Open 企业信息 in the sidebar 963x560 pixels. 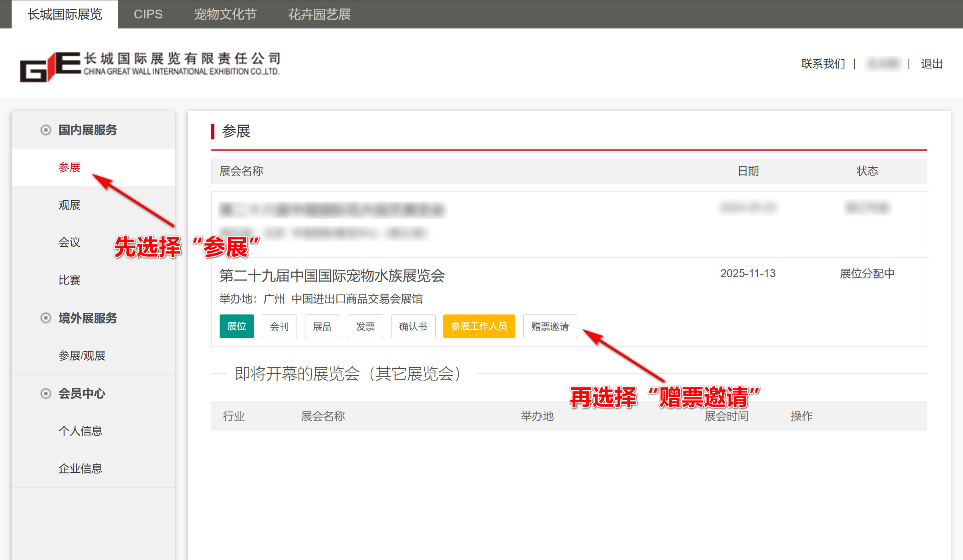80,469
